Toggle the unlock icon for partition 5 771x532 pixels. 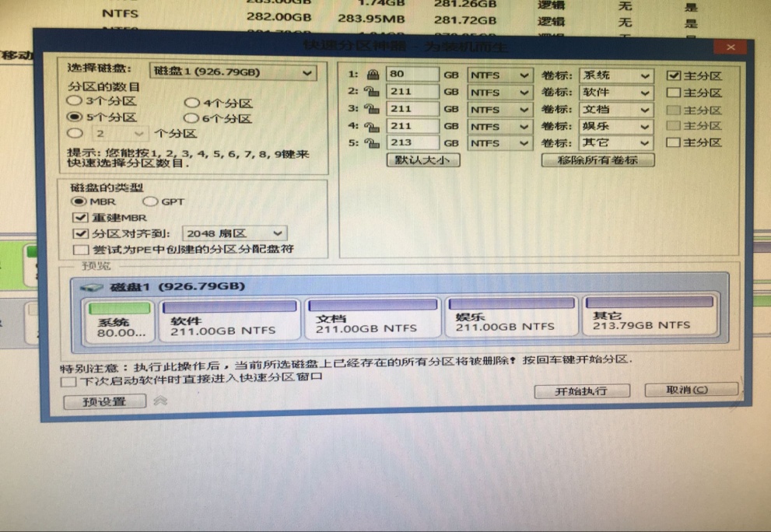pyautogui.click(x=371, y=142)
